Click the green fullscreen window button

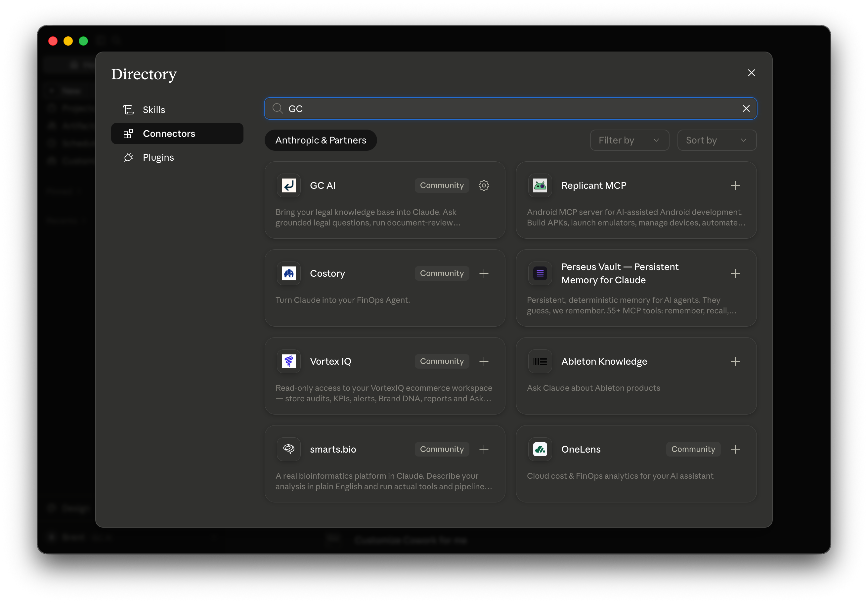pos(83,41)
